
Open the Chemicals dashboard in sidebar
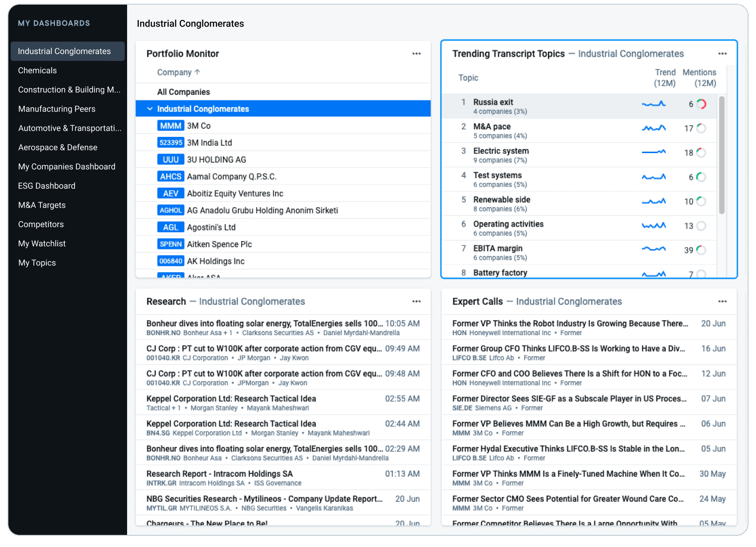point(37,70)
